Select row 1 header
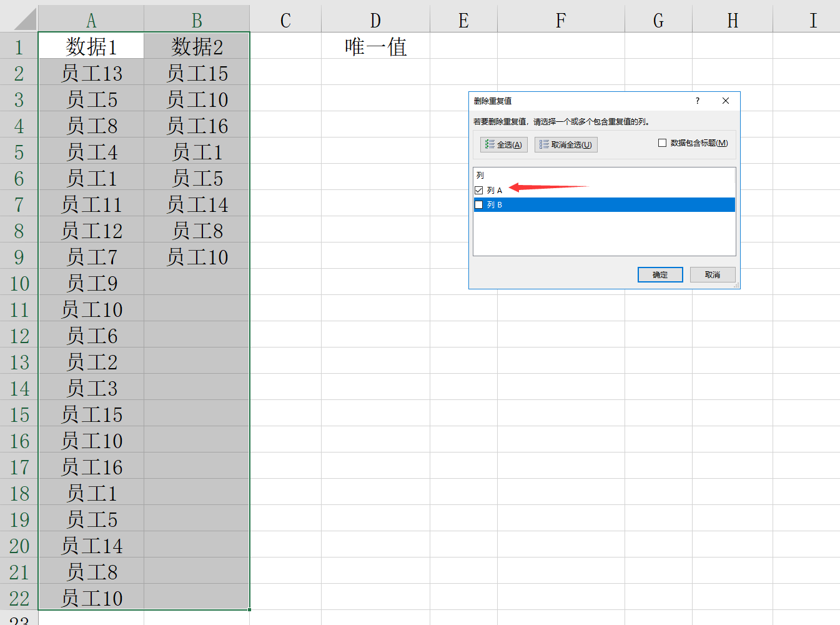The height and width of the screenshot is (625, 840). pos(19,46)
